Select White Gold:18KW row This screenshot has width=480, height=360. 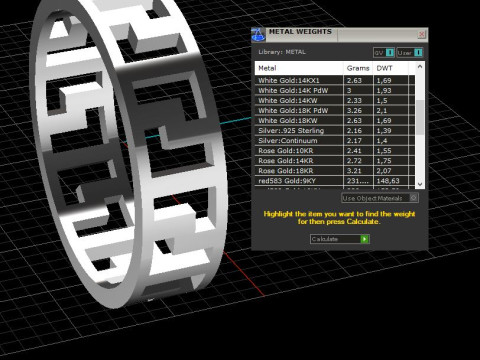335,120
